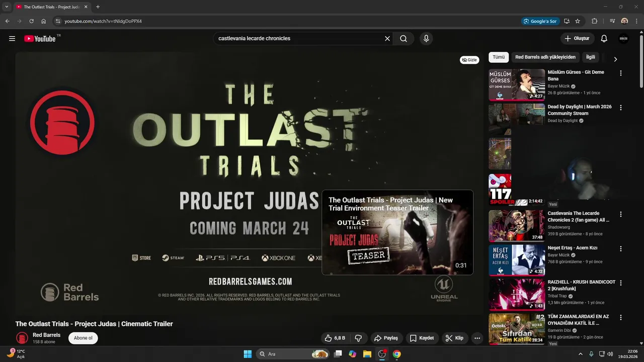Image resolution: width=644 pixels, height=362 pixels.
Task: Open the Oluştur create button
Action: pos(577,39)
